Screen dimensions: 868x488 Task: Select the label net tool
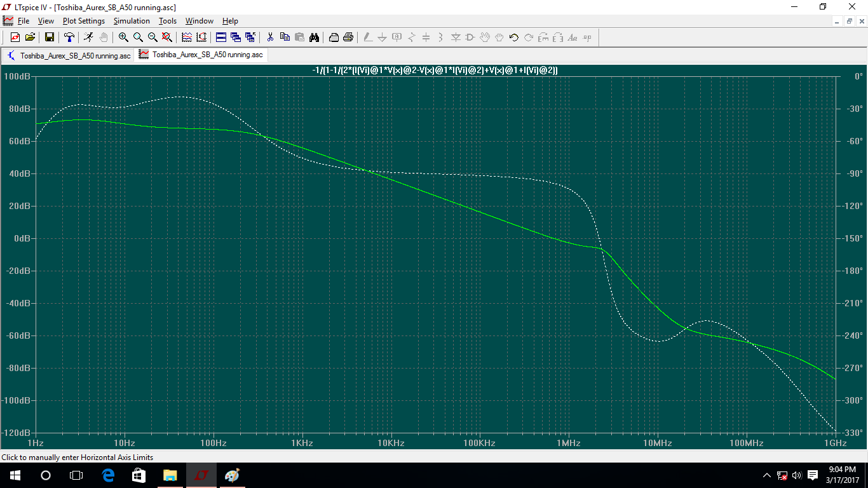point(397,37)
